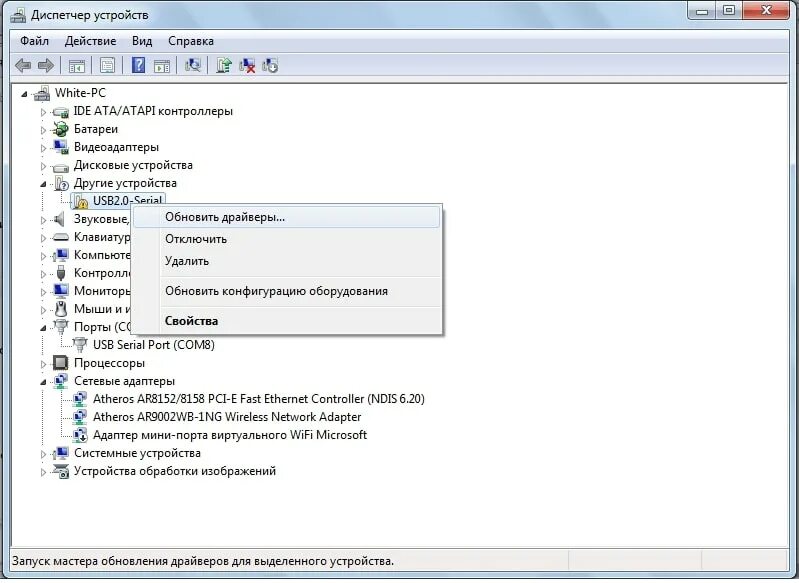Open the Действие menu
The image size is (799, 583).
click(x=90, y=41)
